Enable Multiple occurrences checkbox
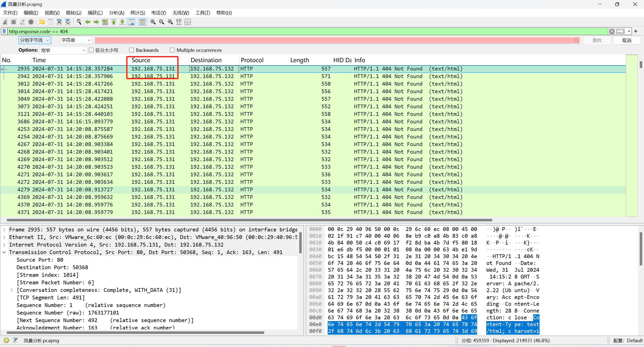The width and height of the screenshot is (644, 347). click(x=172, y=50)
